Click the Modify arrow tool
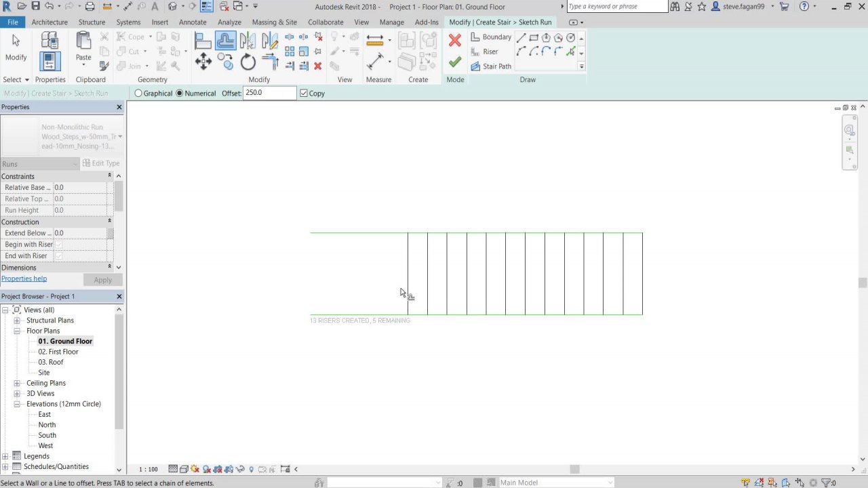Image resolution: width=868 pixels, height=488 pixels. [16, 47]
